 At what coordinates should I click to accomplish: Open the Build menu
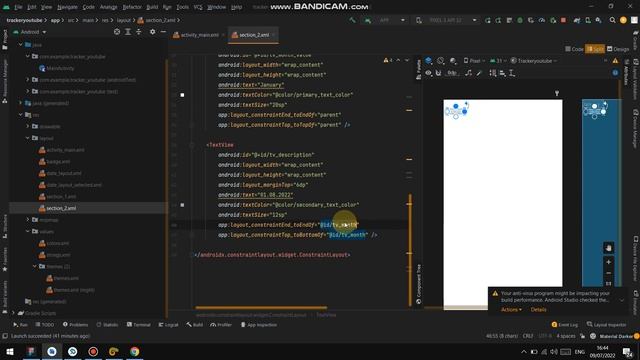[152, 7]
